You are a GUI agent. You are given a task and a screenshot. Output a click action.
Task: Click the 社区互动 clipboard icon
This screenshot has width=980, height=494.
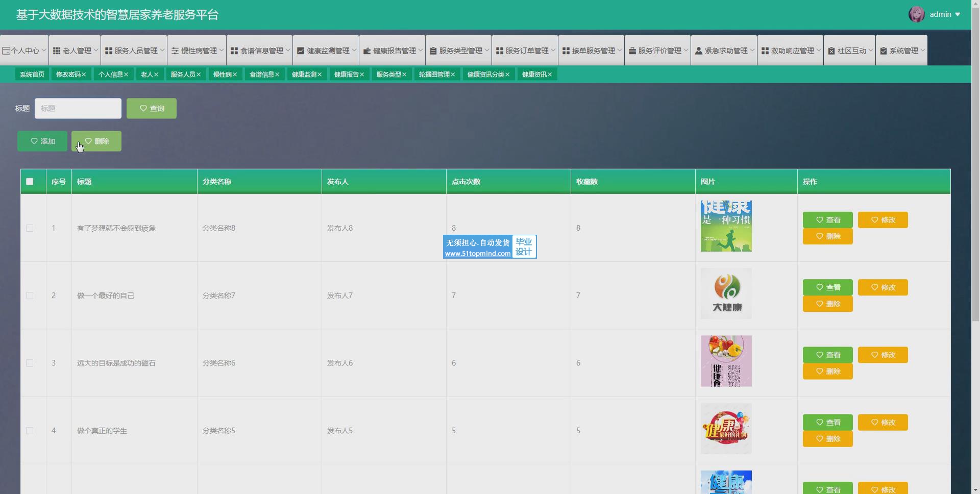point(831,51)
